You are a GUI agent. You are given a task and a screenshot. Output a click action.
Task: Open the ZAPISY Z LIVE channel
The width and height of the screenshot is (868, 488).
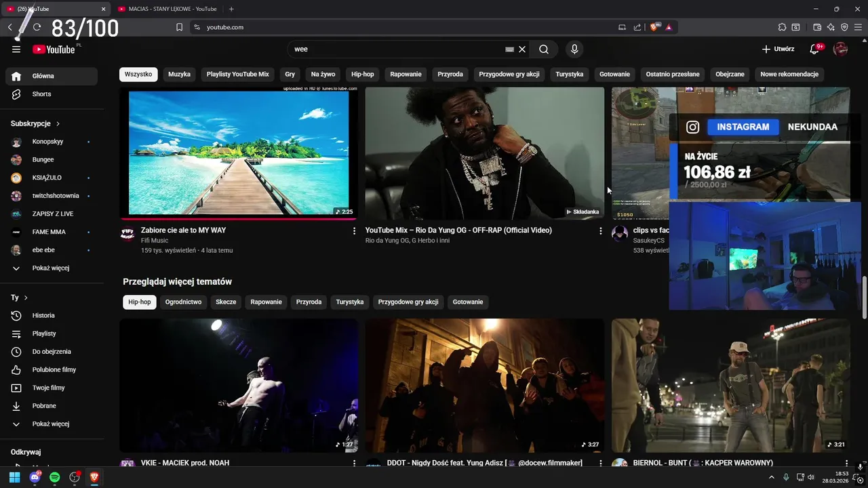coord(52,213)
